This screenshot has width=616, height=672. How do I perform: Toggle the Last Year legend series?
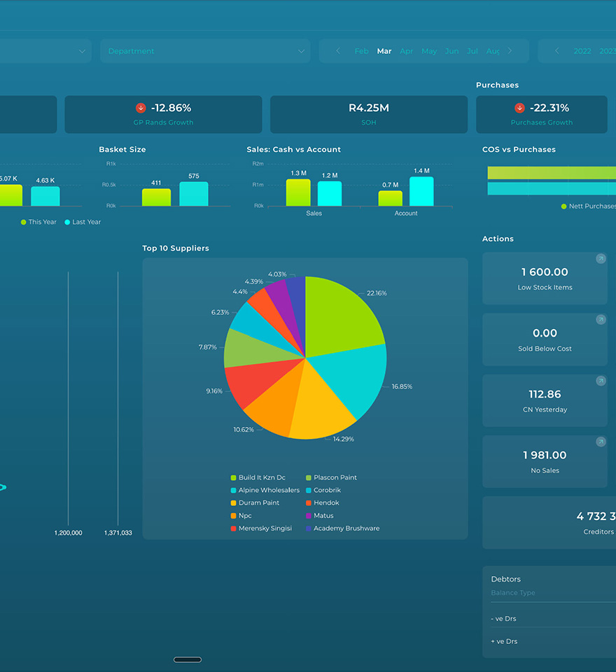(x=83, y=222)
